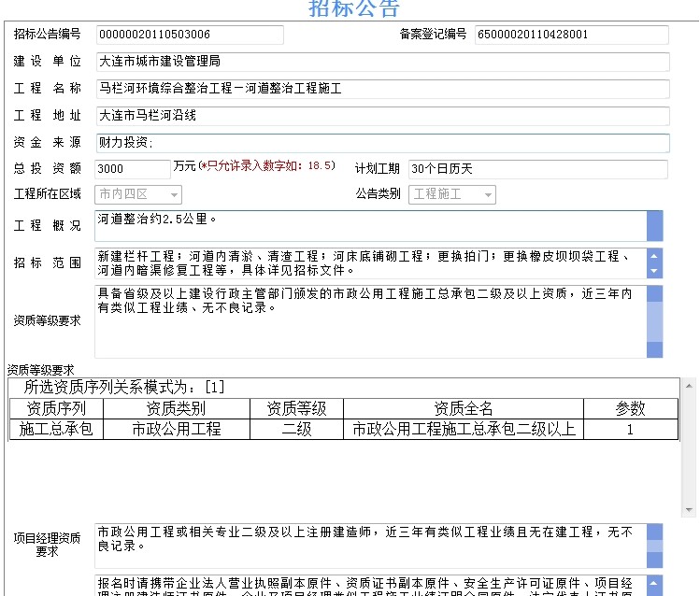Click the 二级 table cell
The image size is (700, 596).
(x=296, y=429)
